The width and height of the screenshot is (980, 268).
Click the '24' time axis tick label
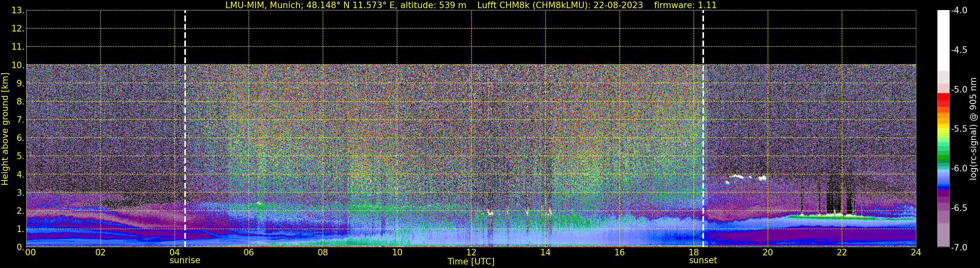point(916,252)
